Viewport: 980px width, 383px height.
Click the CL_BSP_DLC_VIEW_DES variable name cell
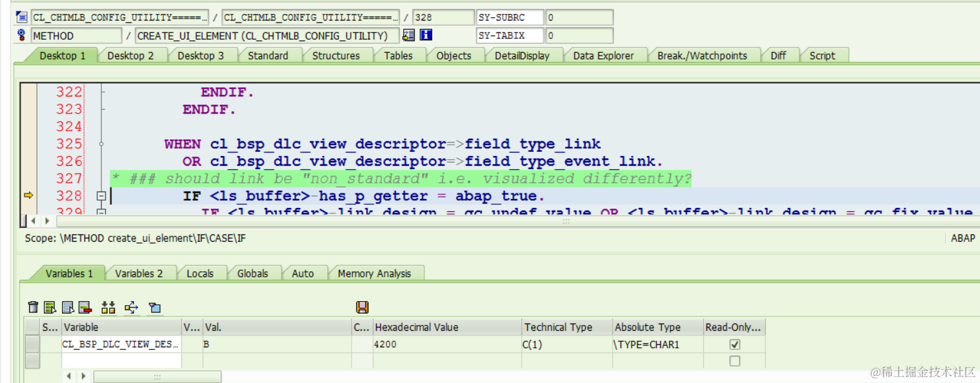(121, 344)
